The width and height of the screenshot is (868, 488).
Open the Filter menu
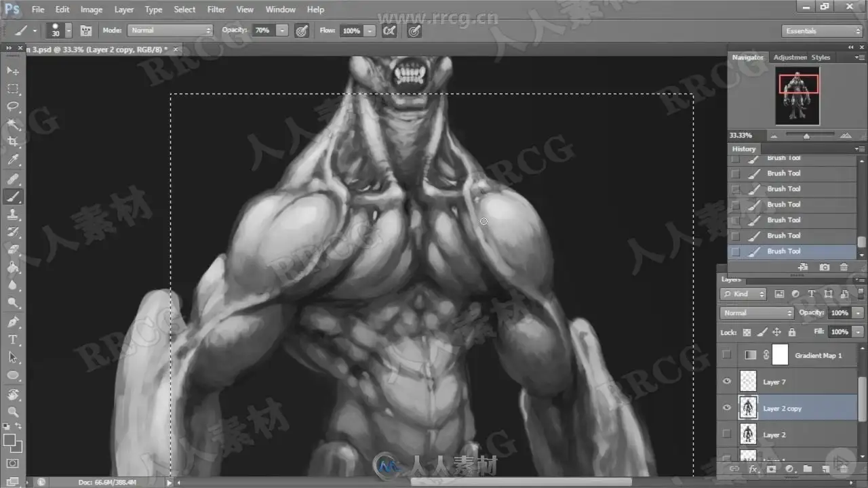(216, 9)
